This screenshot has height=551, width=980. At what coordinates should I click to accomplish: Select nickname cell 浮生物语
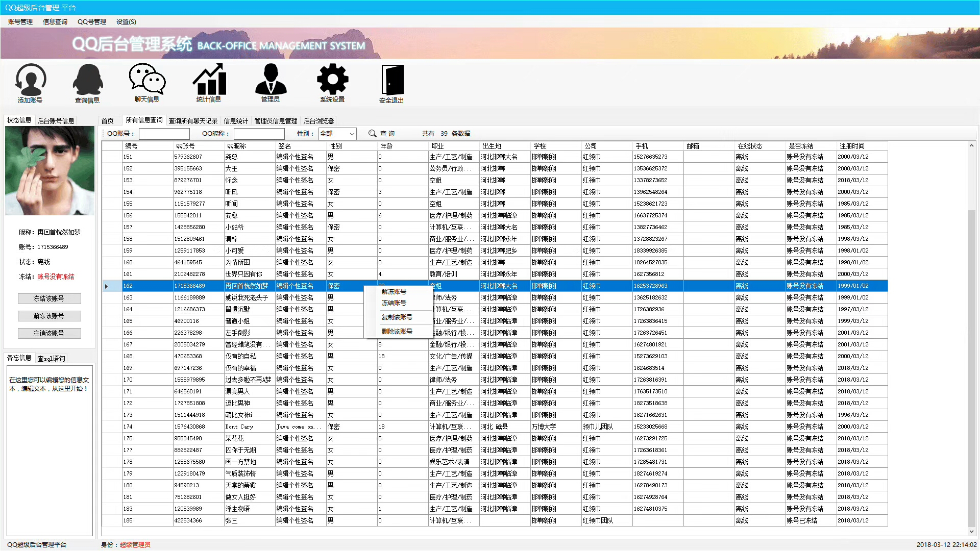[x=250, y=509]
